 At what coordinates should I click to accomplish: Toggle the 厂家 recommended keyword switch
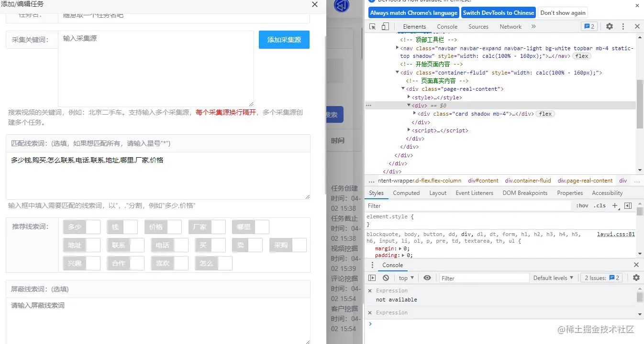(207, 227)
